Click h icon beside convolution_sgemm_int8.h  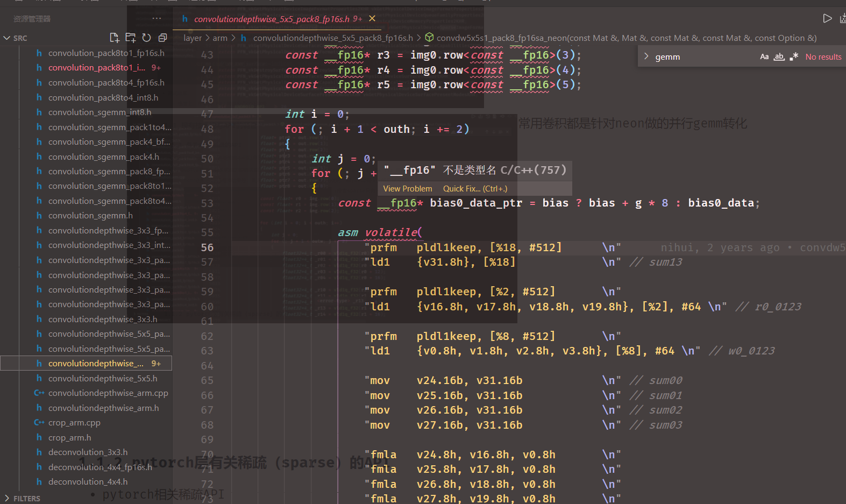pyautogui.click(x=39, y=112)
